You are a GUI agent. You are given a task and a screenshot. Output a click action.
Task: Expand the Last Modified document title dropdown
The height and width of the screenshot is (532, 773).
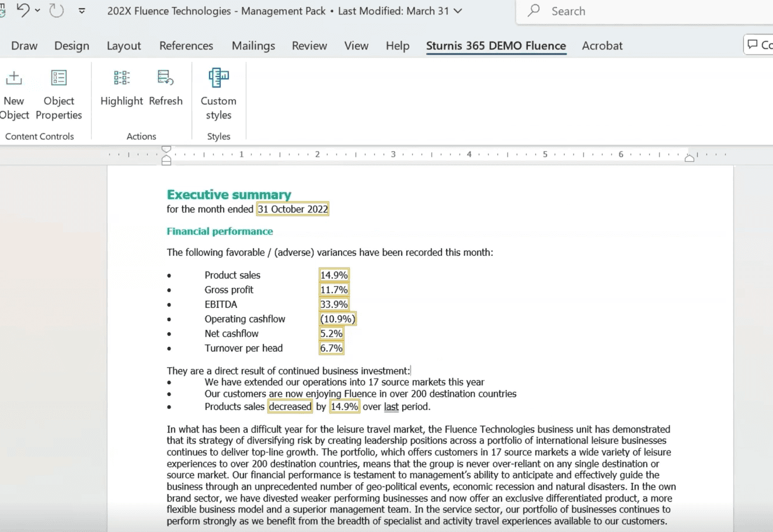tap(458, 11)
